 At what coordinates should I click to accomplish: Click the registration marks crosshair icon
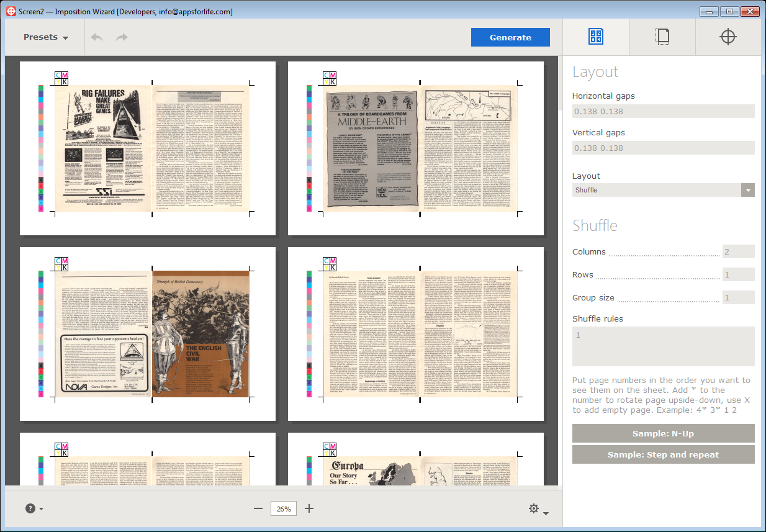point(728,36)
